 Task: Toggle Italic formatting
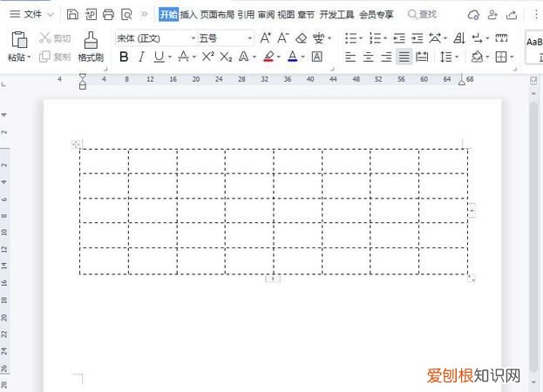[141, 57]
